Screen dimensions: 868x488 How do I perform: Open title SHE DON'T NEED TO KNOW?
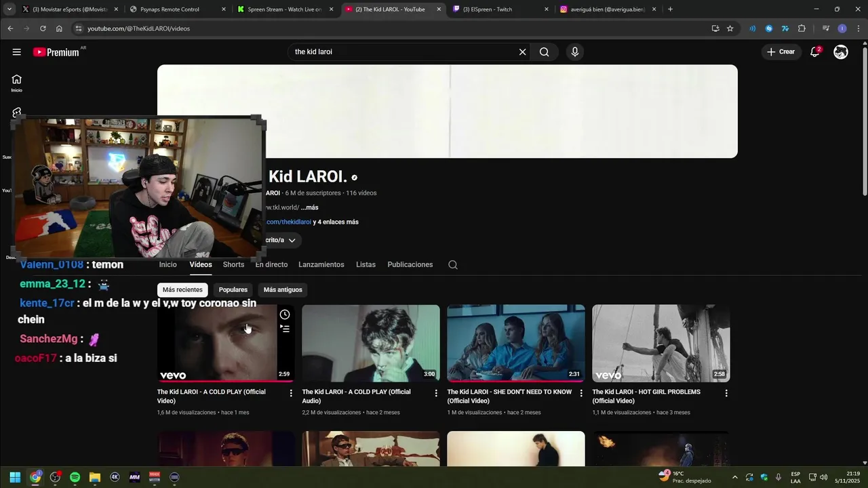click(509, 396)
